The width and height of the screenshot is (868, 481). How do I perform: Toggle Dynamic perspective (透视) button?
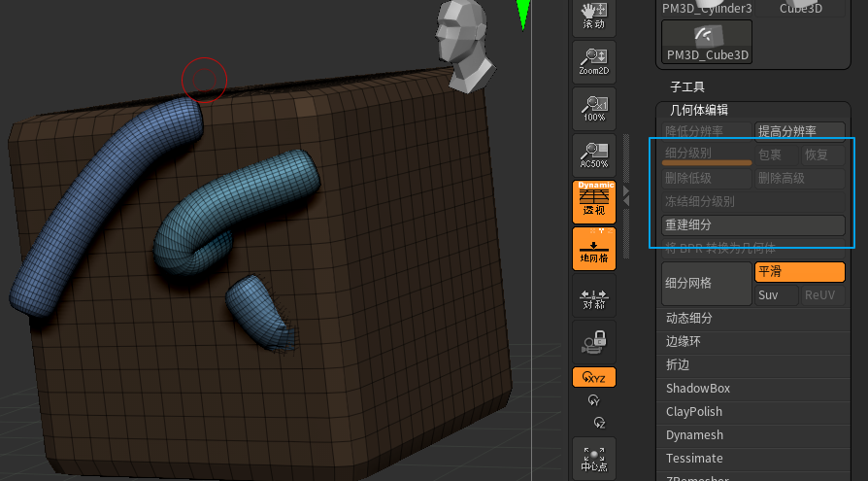[594, 202]
